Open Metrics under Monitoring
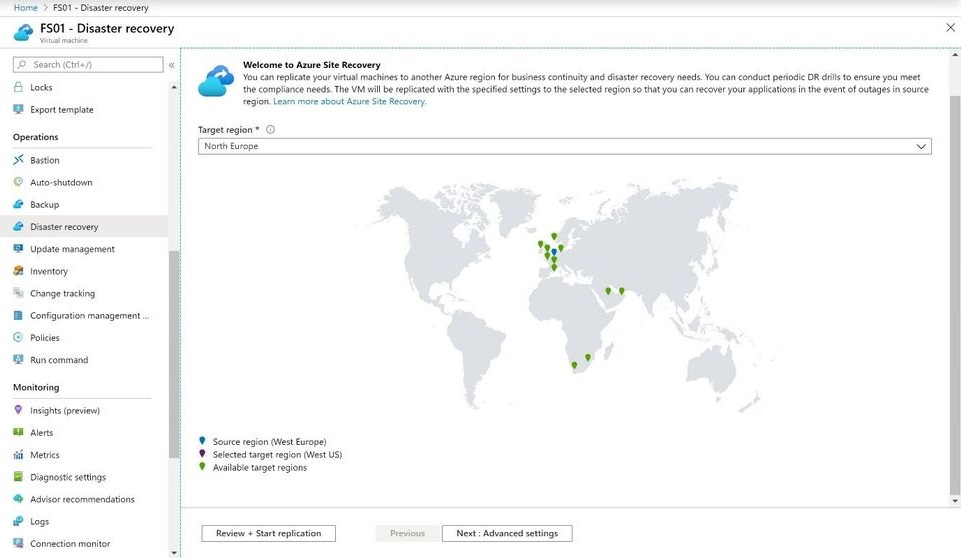 click(x=45, y=455)
